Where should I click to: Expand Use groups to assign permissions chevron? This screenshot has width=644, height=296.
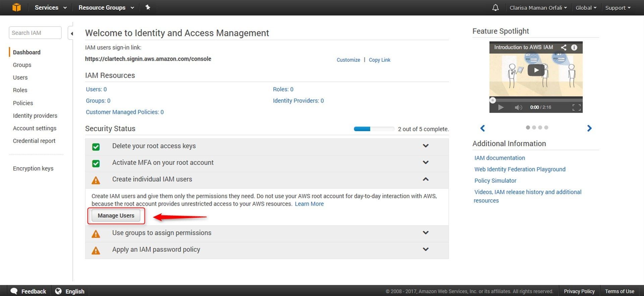click(426, 232)
